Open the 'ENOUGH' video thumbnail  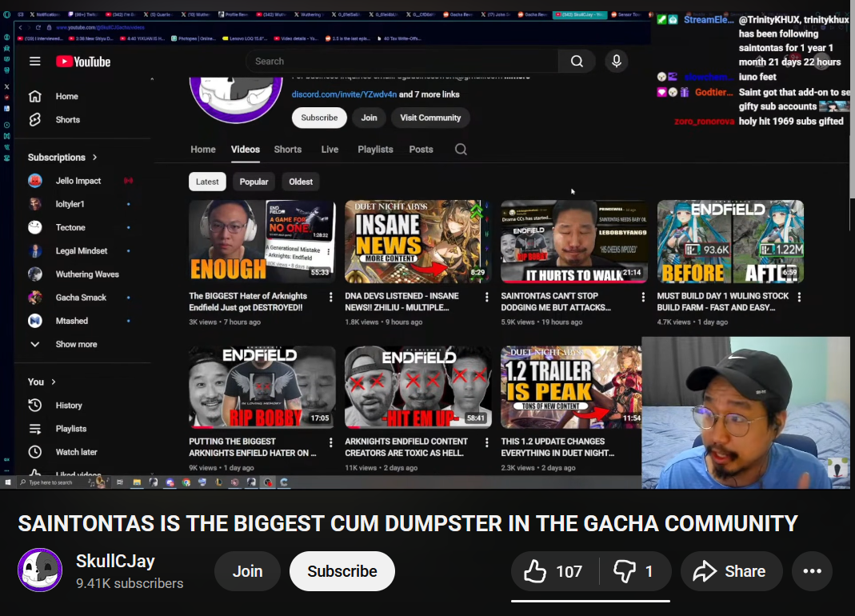coord(262,242)
